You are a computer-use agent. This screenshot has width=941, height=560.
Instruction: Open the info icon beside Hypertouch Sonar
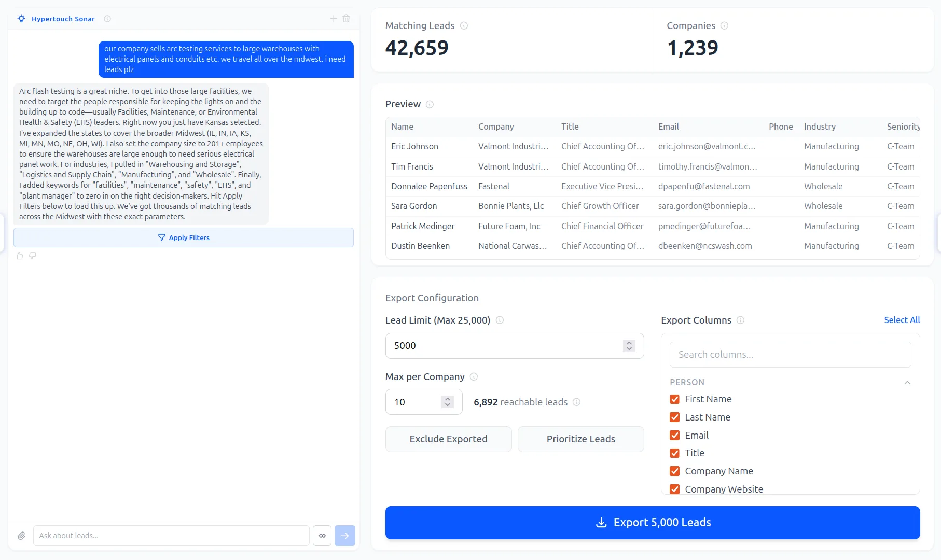point(107,19)
